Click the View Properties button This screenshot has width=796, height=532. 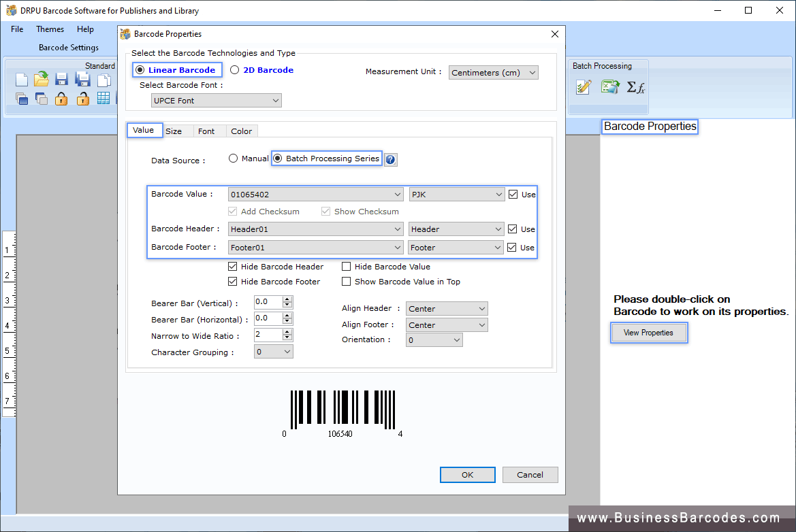tap(648, 333)
